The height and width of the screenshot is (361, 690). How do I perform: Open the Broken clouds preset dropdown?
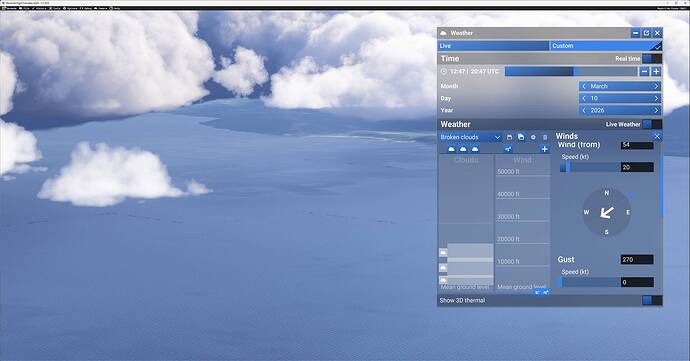click(x=470, y=137)
